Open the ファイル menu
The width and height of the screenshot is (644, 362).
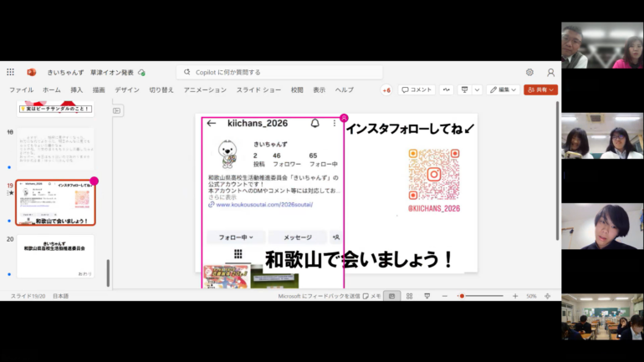tap(21, 89)
